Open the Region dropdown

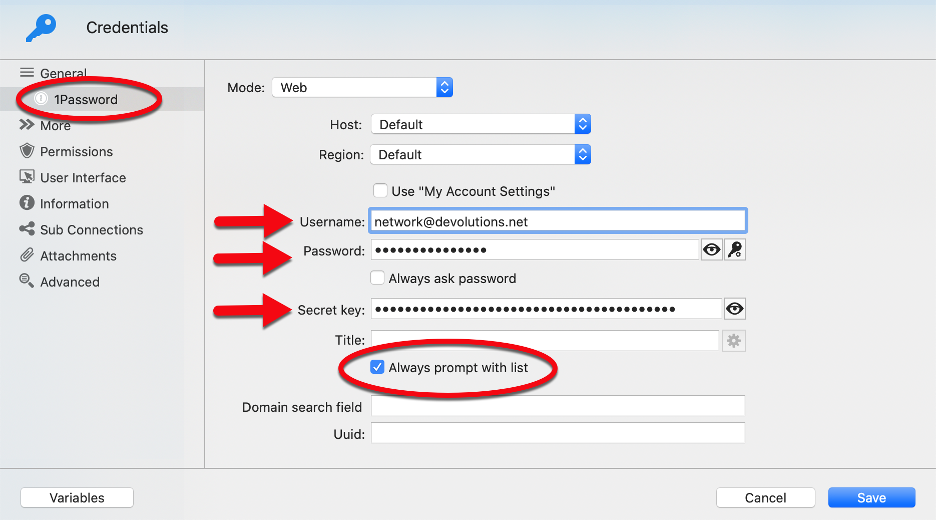point(481,155)
